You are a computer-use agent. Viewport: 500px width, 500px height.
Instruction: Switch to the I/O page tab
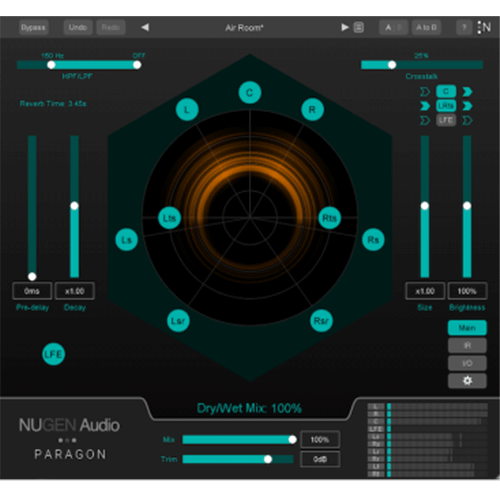[467, 363]
